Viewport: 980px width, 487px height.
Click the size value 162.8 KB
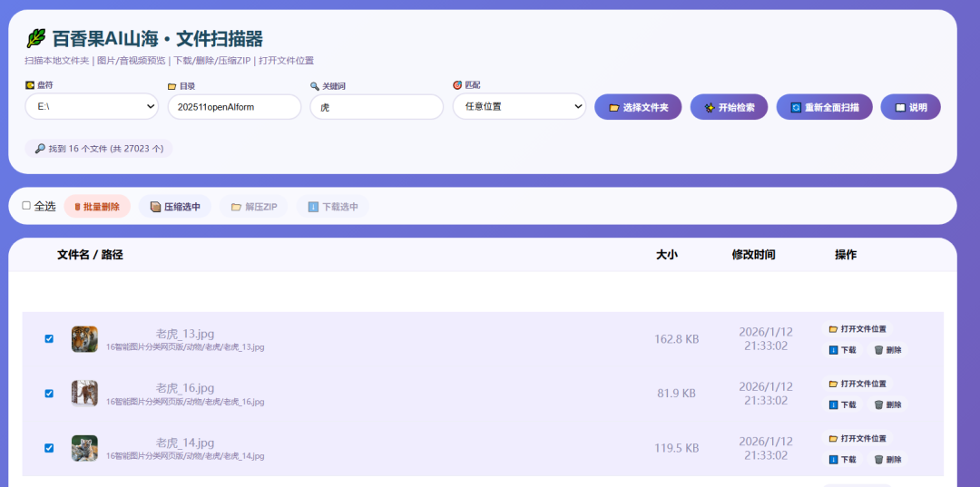(x=677, y=339)
